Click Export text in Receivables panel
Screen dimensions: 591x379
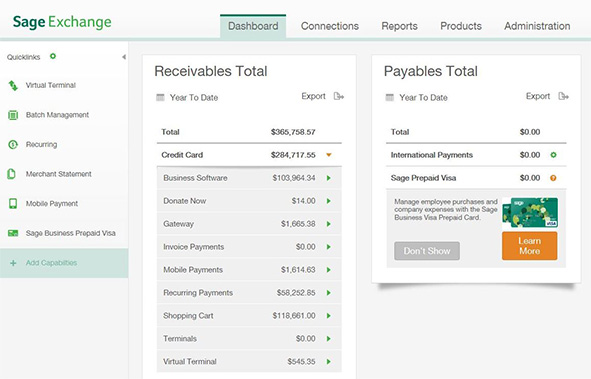[x=313, y=96]
